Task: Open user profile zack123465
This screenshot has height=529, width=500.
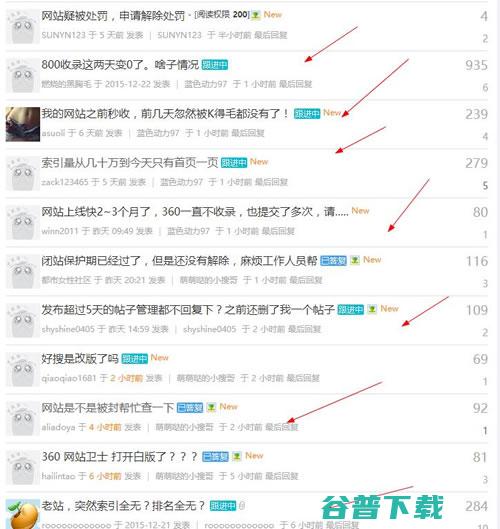Action: coord(64,182)
